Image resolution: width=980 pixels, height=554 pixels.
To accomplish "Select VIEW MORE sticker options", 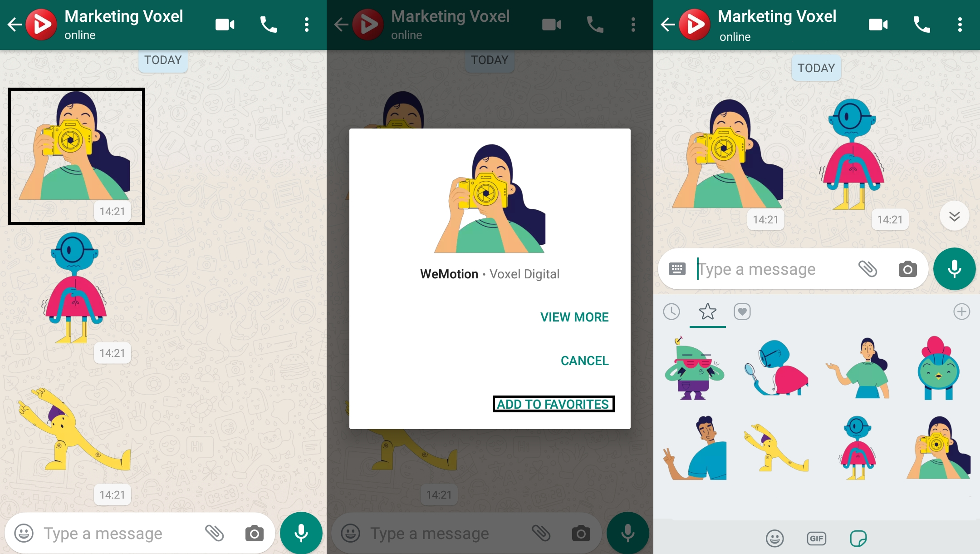I will [x=575, y=316].
